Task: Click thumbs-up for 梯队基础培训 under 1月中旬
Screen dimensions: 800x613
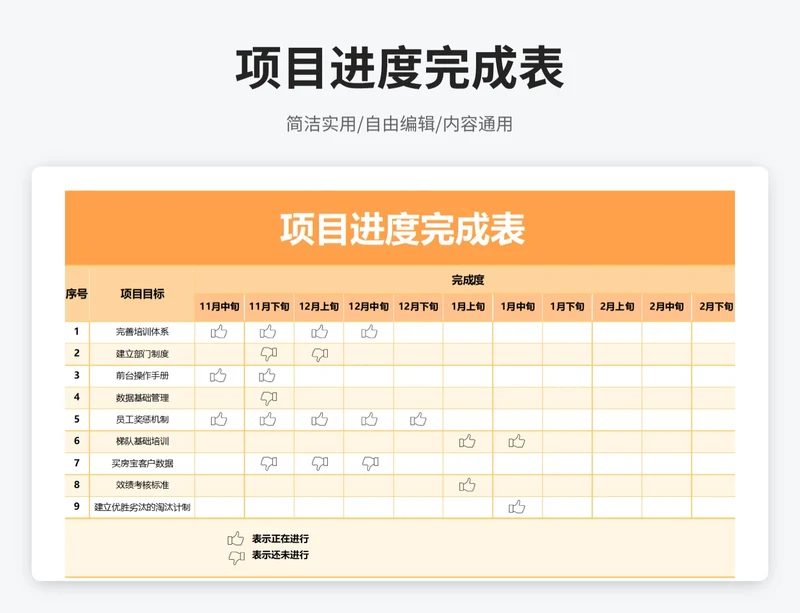Action: pos(517,441)
